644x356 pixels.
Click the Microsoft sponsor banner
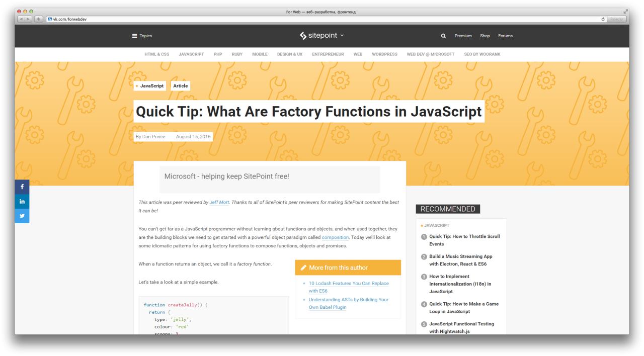pos(270,180)
